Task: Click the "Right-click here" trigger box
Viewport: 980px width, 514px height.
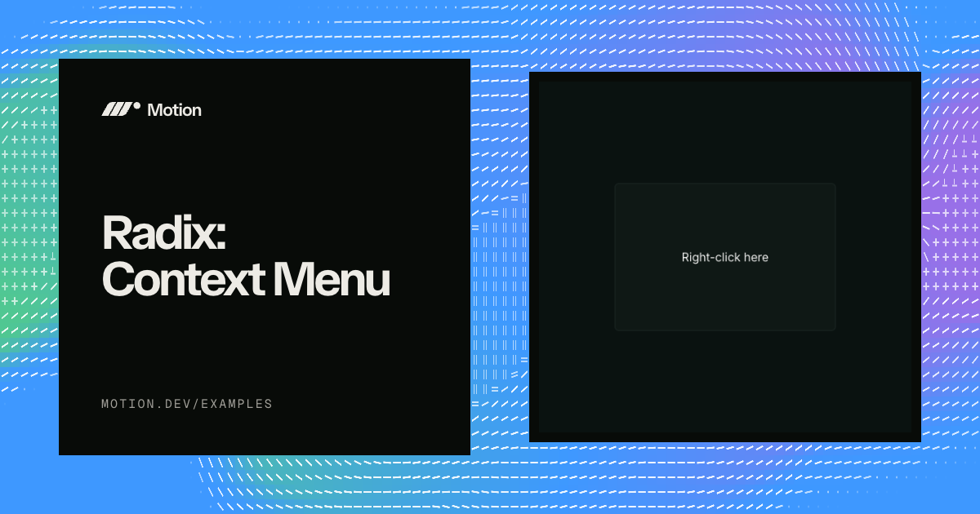Action: tap(725, 257)
